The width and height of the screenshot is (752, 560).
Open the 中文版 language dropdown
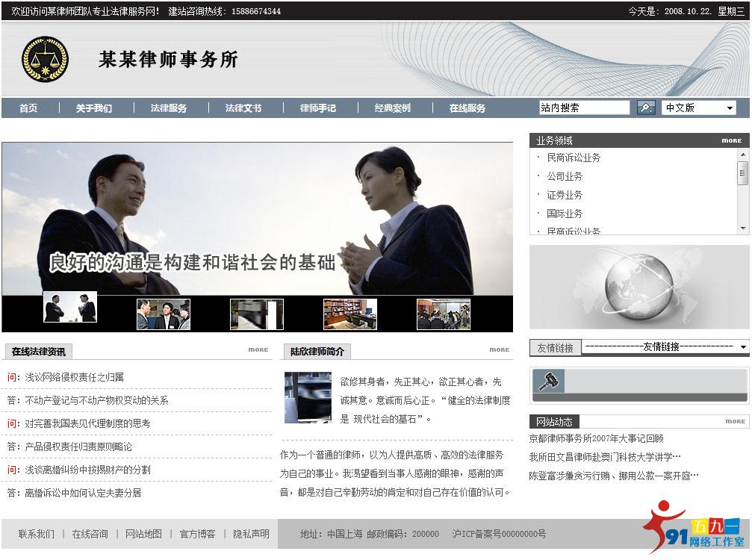699,108
